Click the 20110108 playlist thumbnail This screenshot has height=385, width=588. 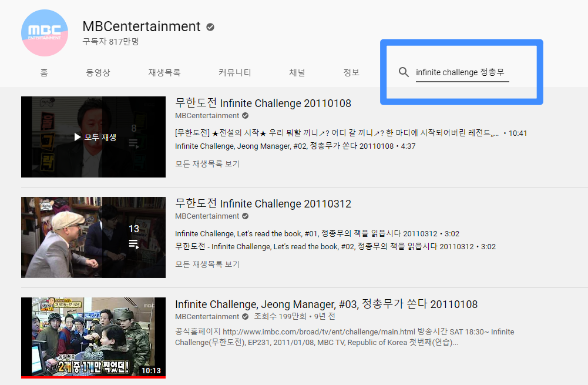coord(93,137)
